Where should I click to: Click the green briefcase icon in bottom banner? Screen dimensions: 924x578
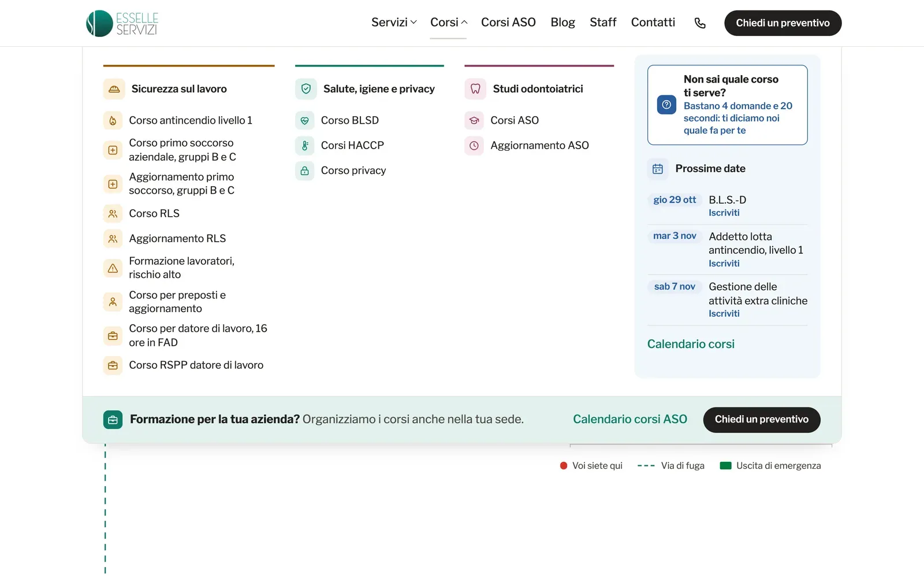[113, 420]
